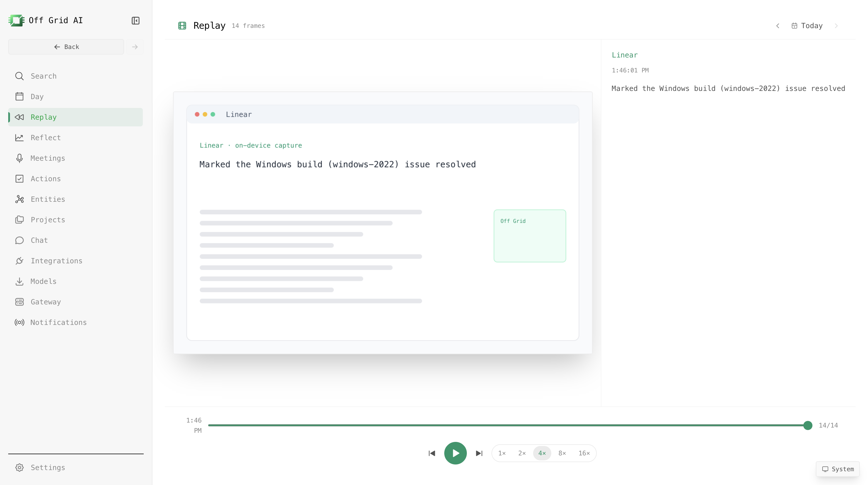Open the Actions section

pyautogui.click(x=75, y=179)
